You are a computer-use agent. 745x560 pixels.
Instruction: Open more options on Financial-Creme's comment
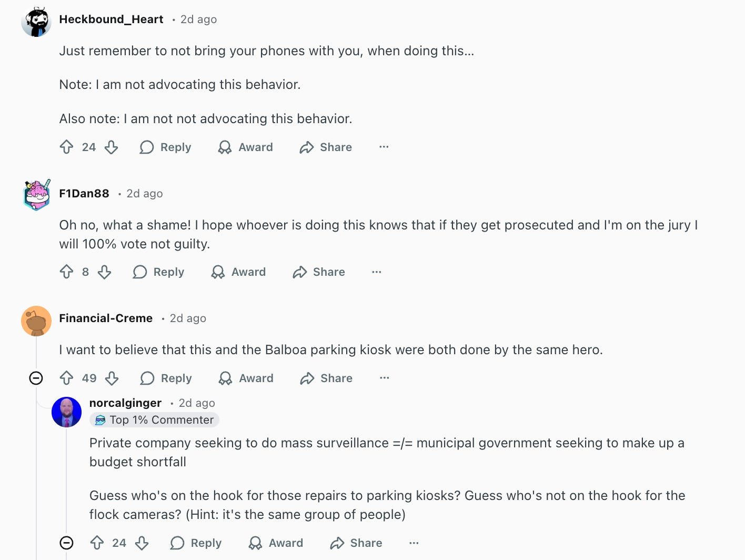[385, 378]
